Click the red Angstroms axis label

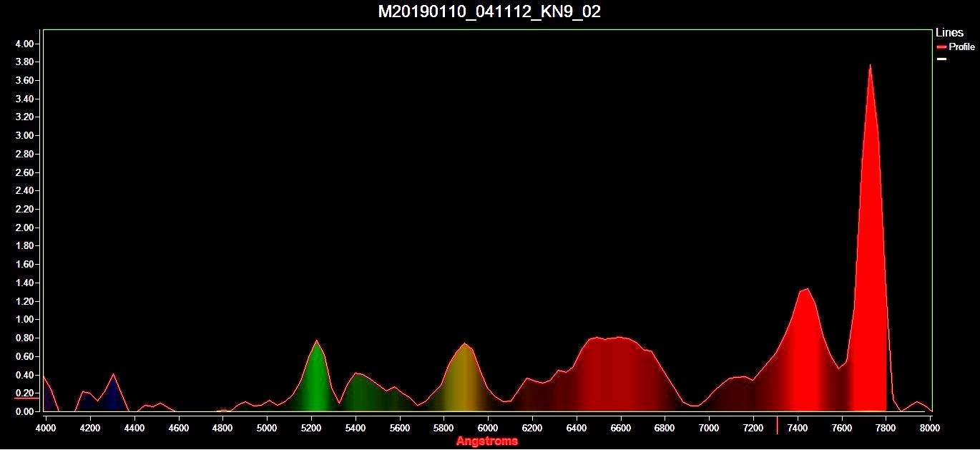pyautogui.click(x=486, y=441)
